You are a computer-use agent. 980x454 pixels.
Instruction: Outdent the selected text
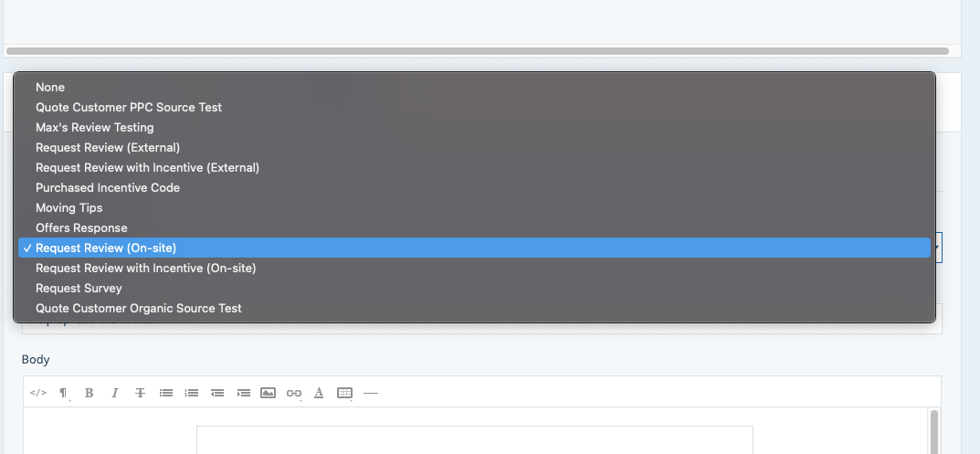point(216,393)
